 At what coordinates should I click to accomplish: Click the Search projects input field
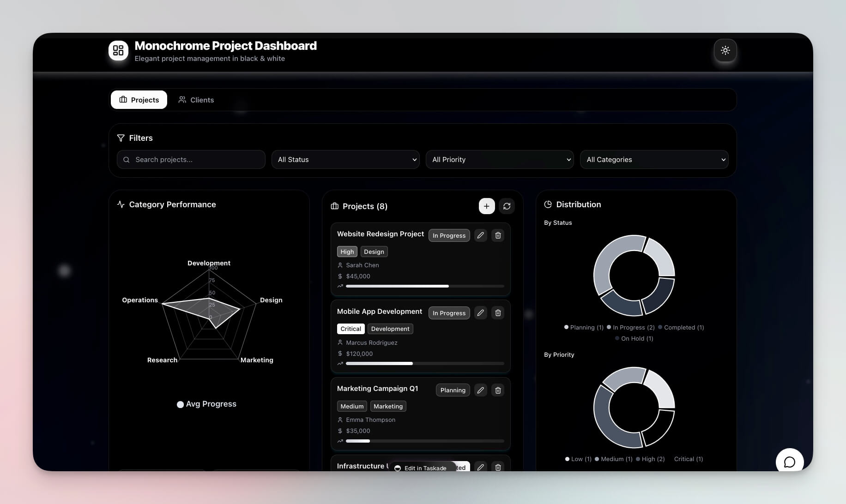click(191, 159)
